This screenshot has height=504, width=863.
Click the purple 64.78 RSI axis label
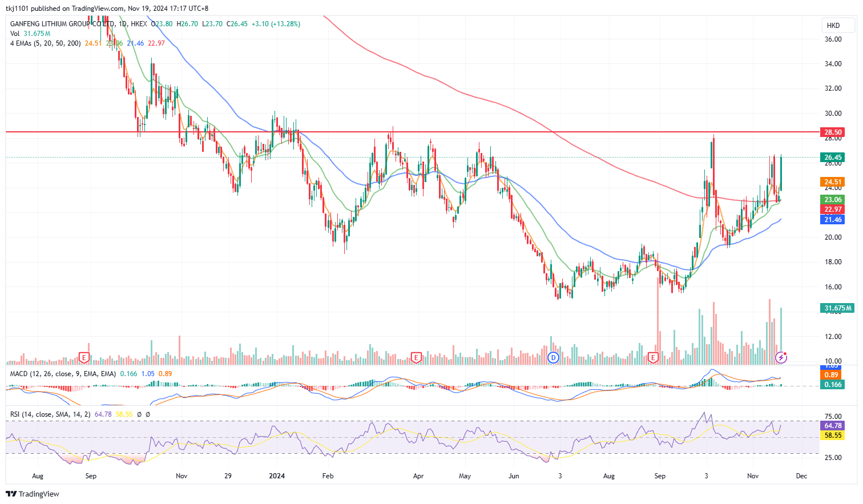[833, 426]
